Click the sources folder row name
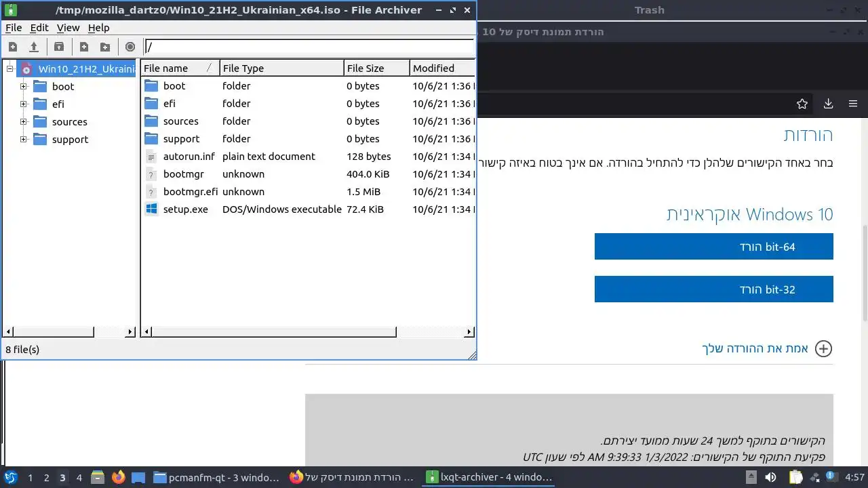 181,121
